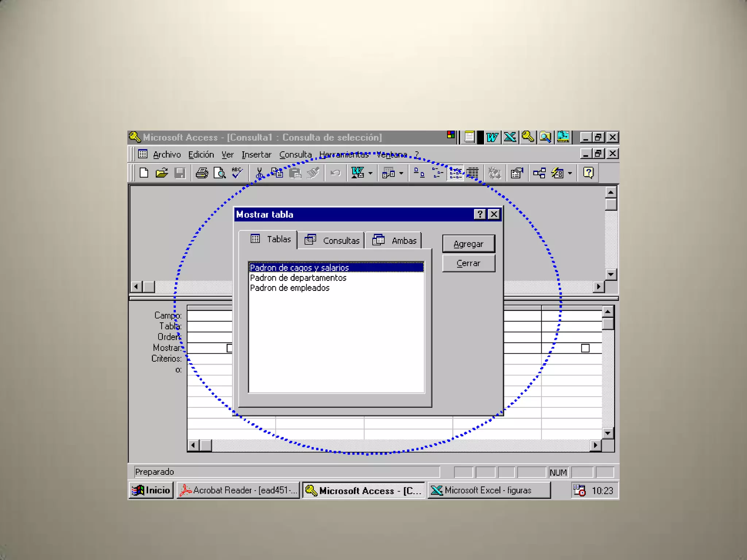This screenshot has width=747, height=560.
Task: Click the query control-menu icon beside Archivo
Action: click(x=143, y=154)
